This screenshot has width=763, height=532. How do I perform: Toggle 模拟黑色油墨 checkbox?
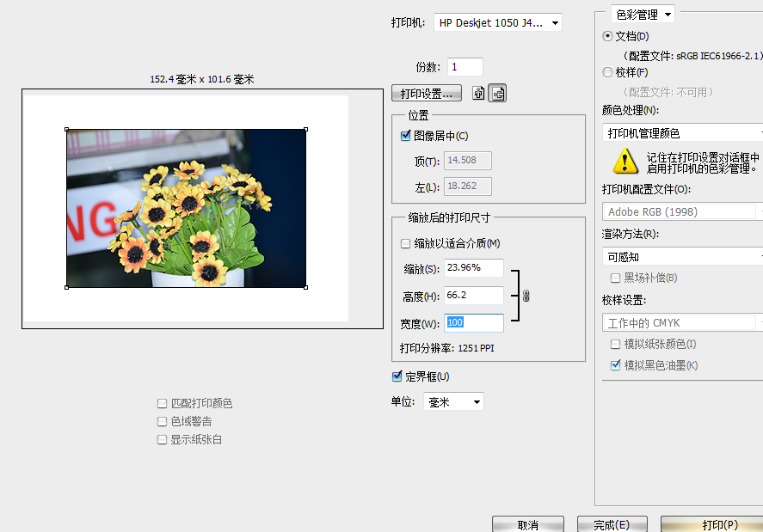coord(615,365)
